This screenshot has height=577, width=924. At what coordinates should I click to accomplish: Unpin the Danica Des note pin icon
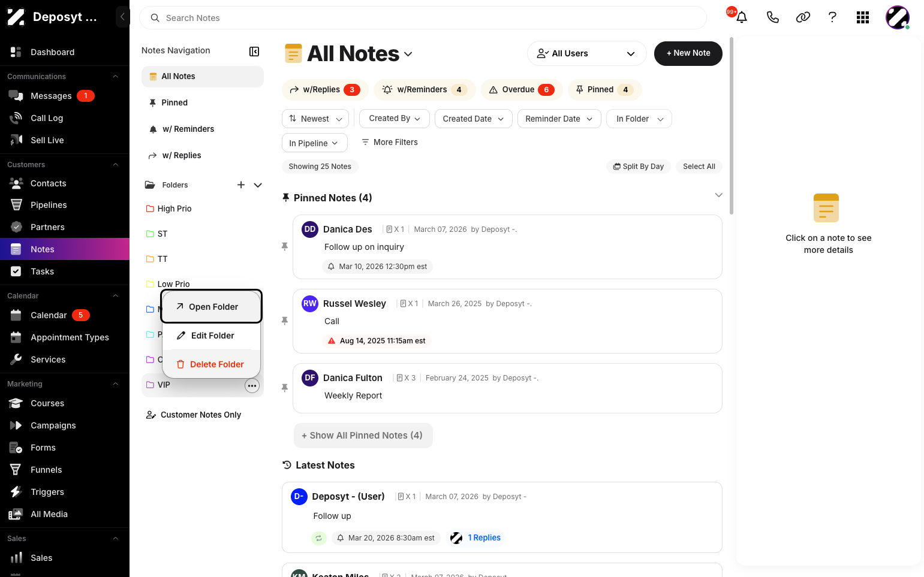pos(285,247)
